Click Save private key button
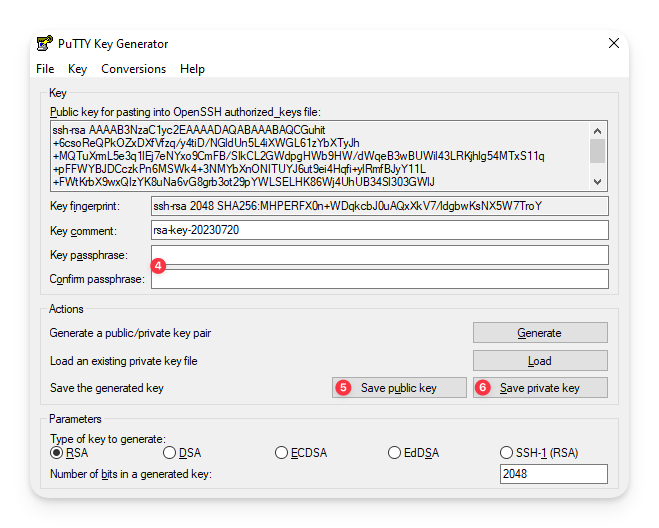Viewport: 659px width, 528px height. click(540, 388)
